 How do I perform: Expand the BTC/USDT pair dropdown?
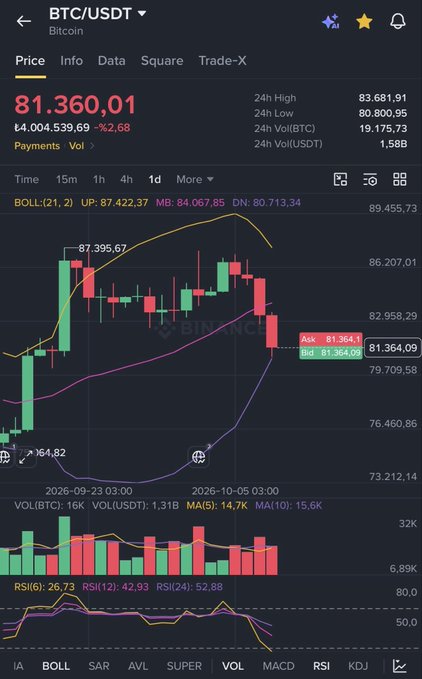[x=142, y=13]
